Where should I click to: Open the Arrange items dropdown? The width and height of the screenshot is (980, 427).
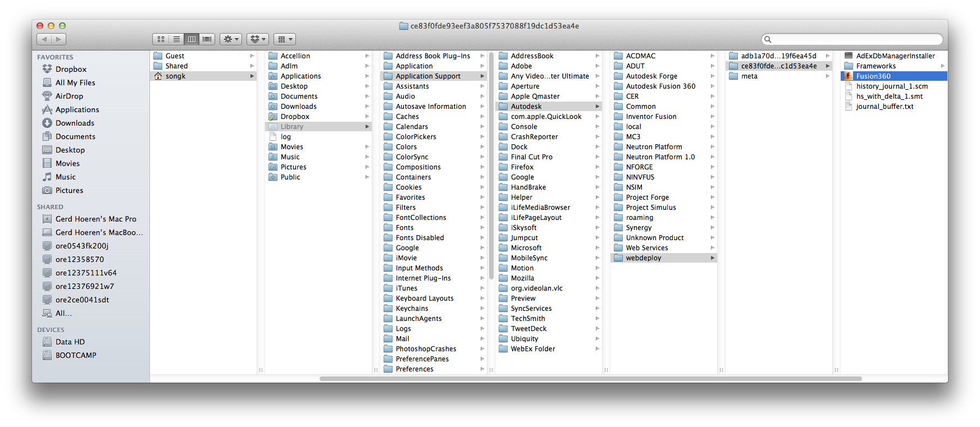coord(285,39)
